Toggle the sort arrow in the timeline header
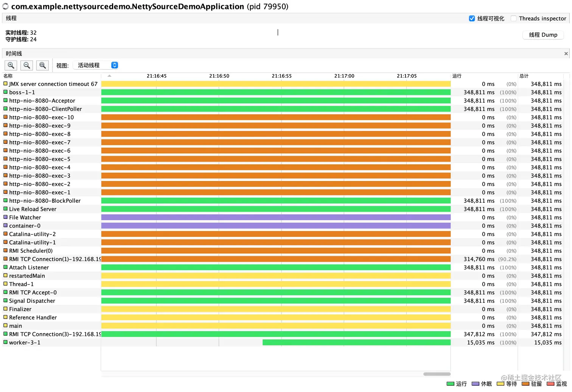 click(109, 76)
